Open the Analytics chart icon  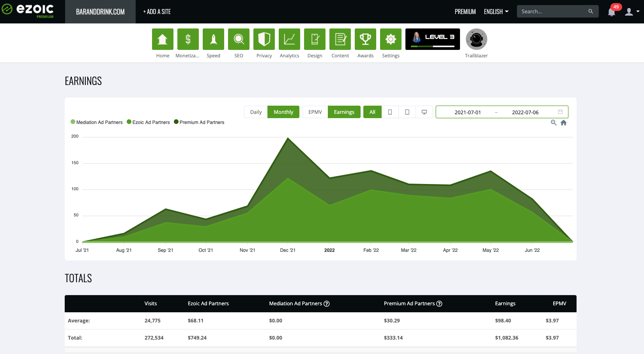point(289,39)
